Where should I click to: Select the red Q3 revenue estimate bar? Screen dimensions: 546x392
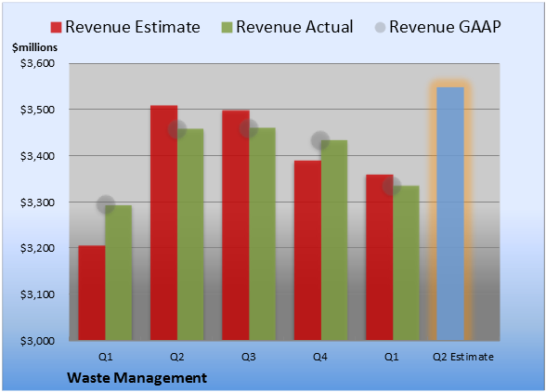tap(236, 225)
